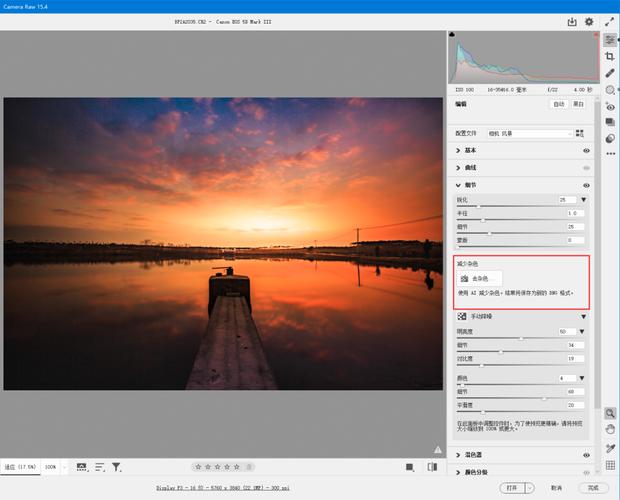
Task: Toggle visibility eye for 混色器 panel
Action: pos(586,455)
